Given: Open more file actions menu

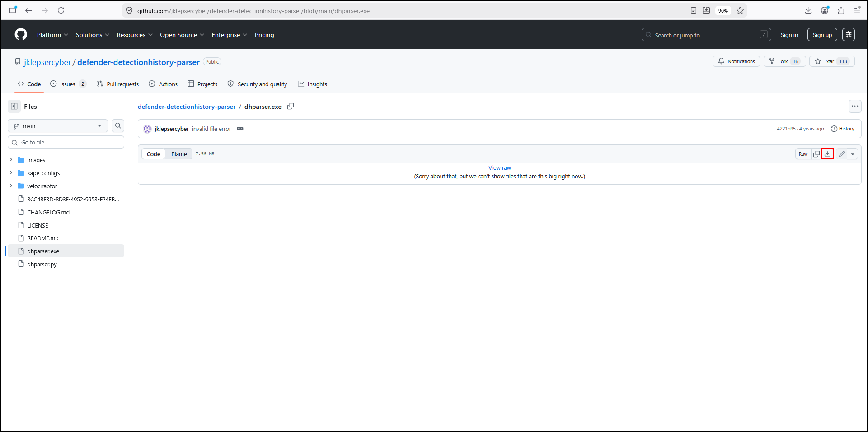Looking at the screenshot, I should point(855,107).
